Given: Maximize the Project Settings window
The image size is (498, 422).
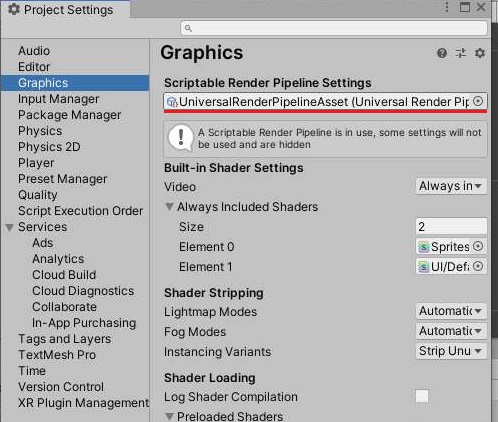Looking at the screenshot, I should click(x=465, y=7).
